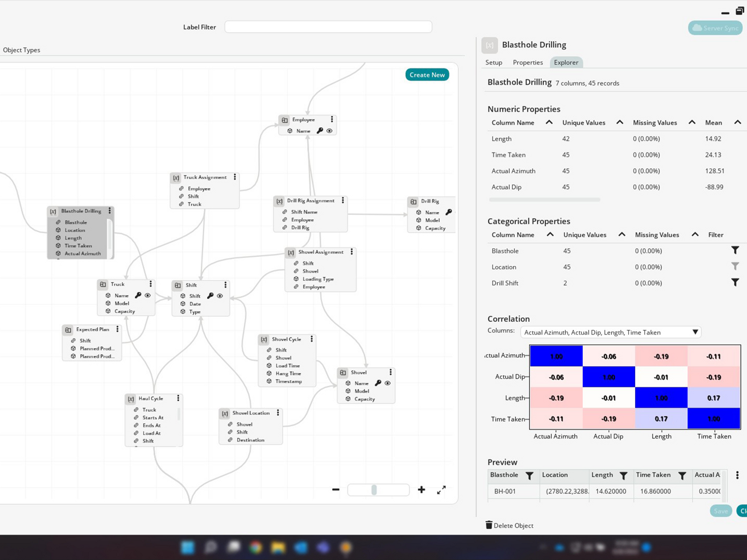Open Drill Rig Assignment options menu
The width and height of the screenshot is (747, 560).
click(x=343, y=200)
